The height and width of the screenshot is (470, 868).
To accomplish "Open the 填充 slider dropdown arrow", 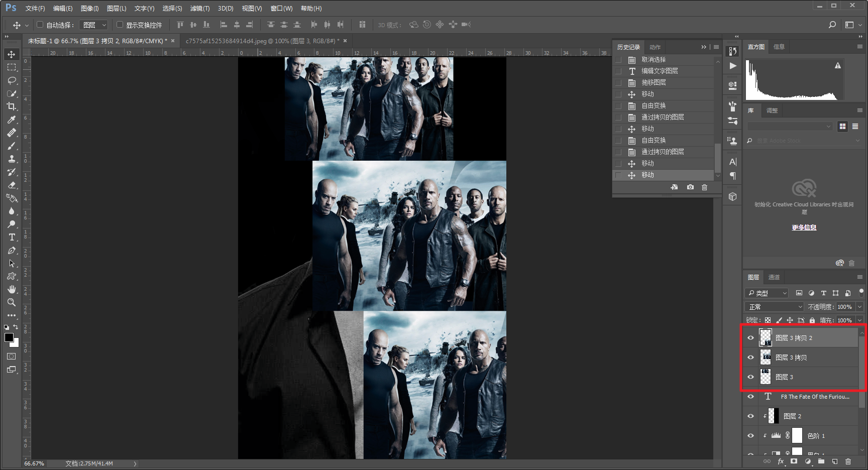I will [859, 320].
